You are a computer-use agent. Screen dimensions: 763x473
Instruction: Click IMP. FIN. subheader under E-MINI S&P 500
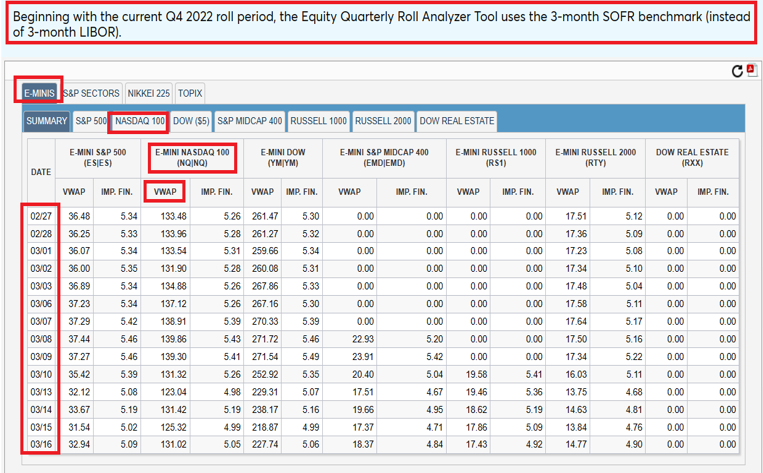point(117,192)
